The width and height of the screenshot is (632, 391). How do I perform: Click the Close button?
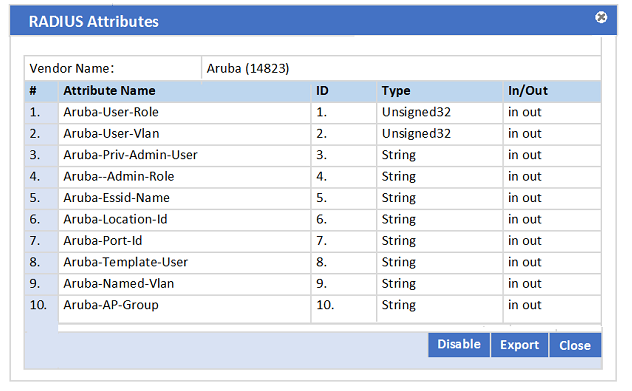[x=575, y=345]
